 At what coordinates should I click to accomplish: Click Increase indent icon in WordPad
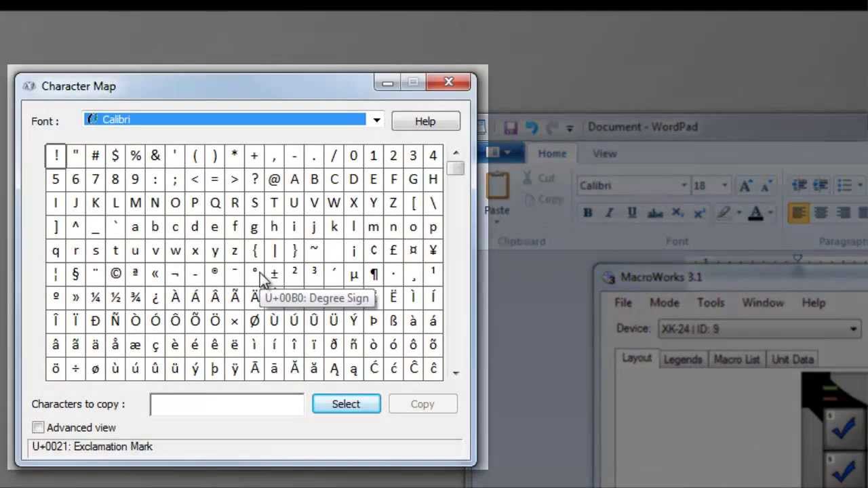pos(821,185)
